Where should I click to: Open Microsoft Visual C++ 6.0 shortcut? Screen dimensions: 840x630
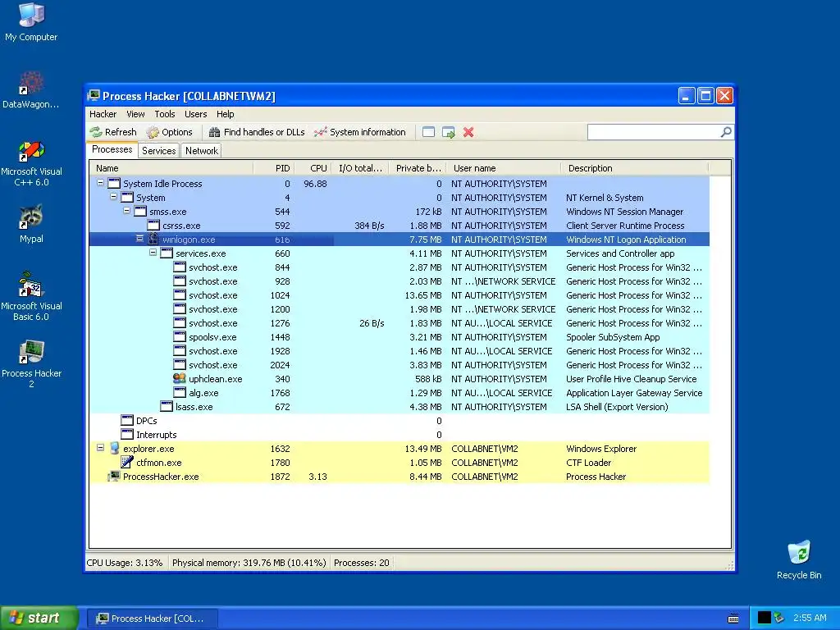(31, 163)
